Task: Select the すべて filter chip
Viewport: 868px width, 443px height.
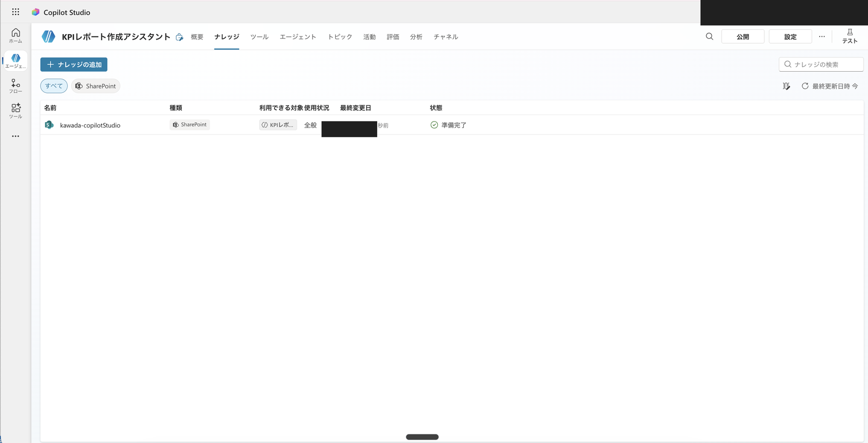Action: pyautogui.click(x=54, y=86)
